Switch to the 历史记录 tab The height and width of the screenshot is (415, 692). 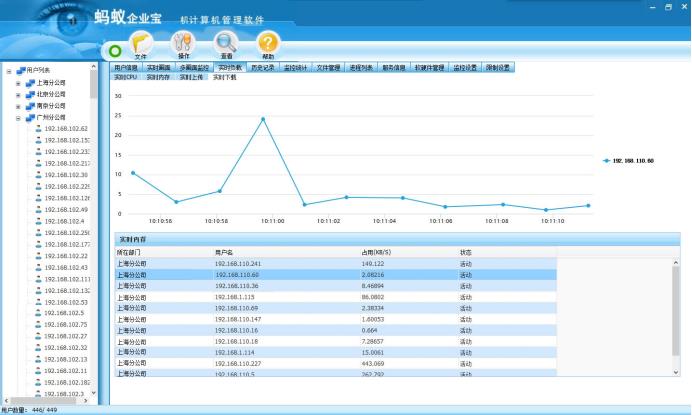(260, 67)
